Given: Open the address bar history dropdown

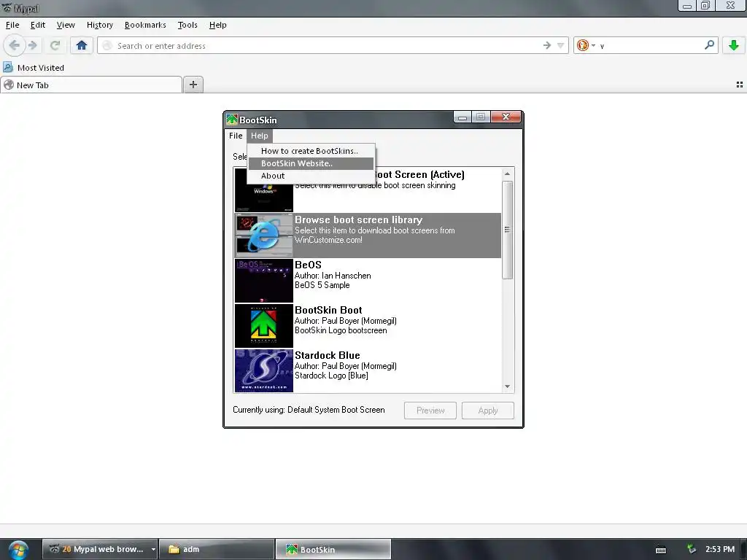Looking at the screenshot, I should [561, 46].
